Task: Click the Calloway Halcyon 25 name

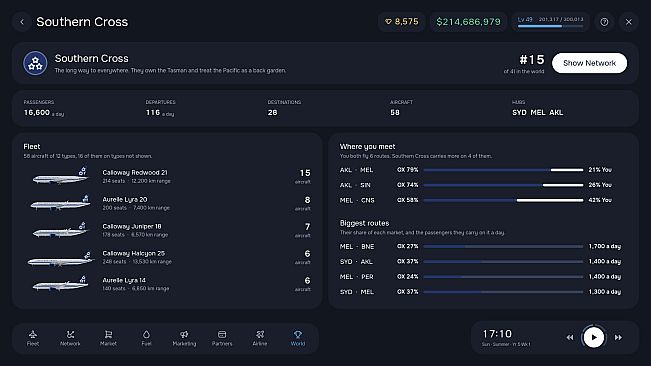Action: (x=133, y=254)
